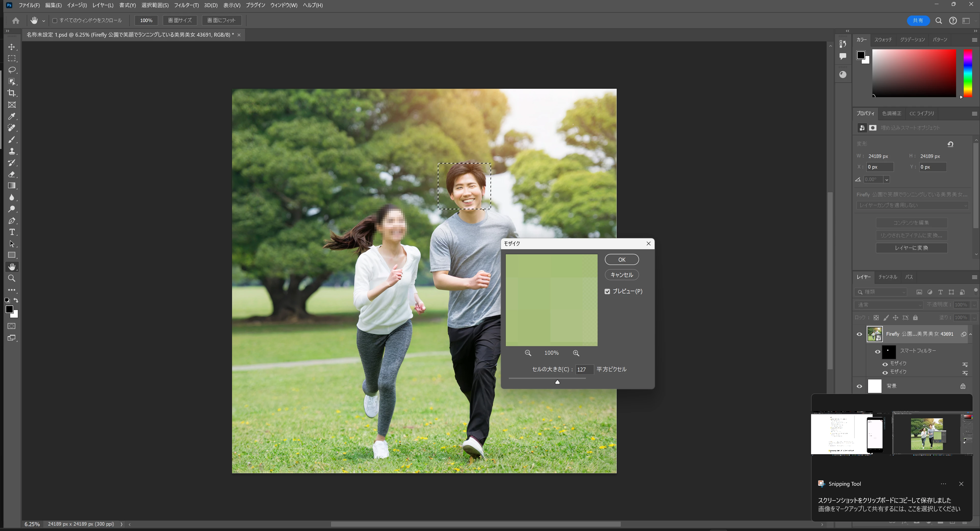The width and height of the screenshot is (980, 531).
Task: Uncheck the プレビュー(P) checkbox
Action: point(607,291)
